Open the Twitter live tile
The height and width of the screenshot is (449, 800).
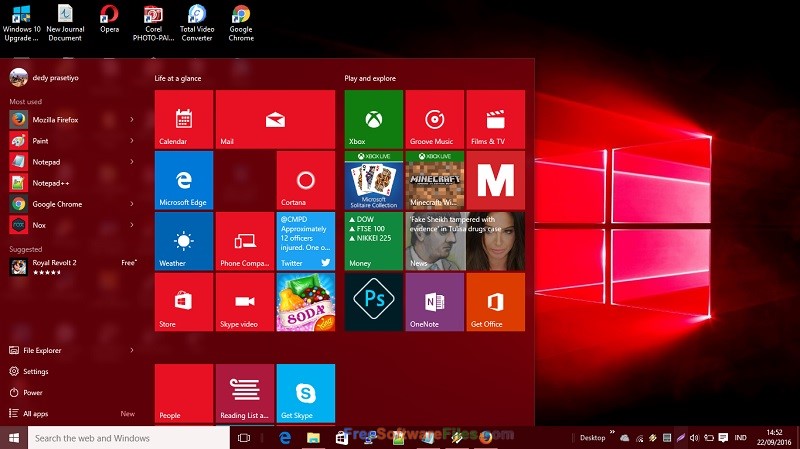tap(306, 241)
